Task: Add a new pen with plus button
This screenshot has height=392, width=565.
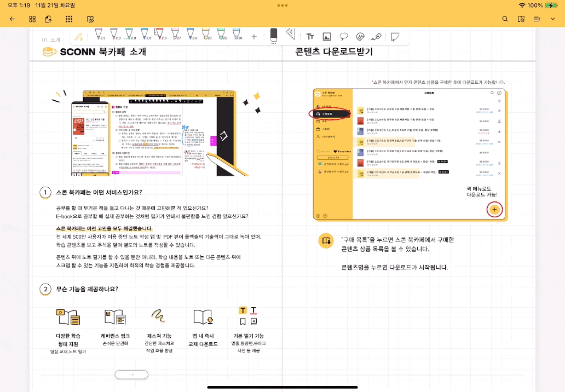Action: pyautogui.click(x=254, y=37)
